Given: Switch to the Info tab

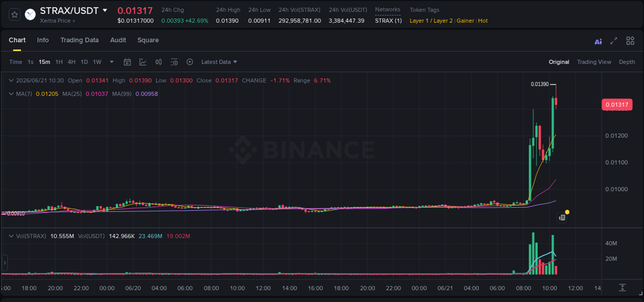Looking at the screenshot, I should click(x=43, y=40).
